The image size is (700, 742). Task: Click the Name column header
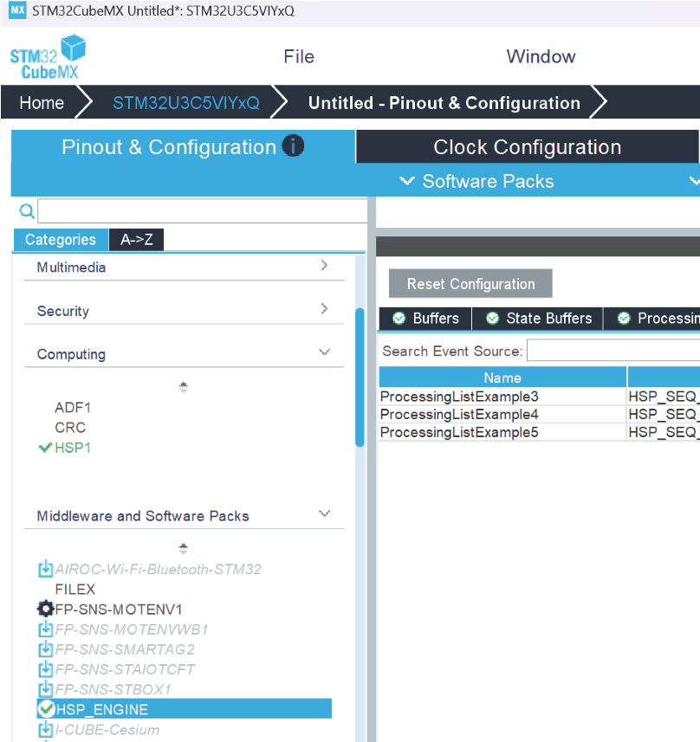tap(502, 377)
